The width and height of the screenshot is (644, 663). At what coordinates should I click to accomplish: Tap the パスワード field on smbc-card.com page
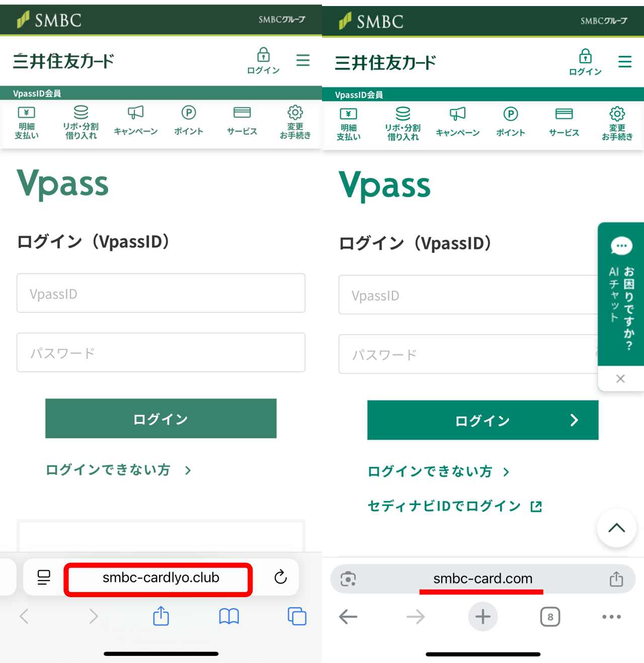coord(468,354)
